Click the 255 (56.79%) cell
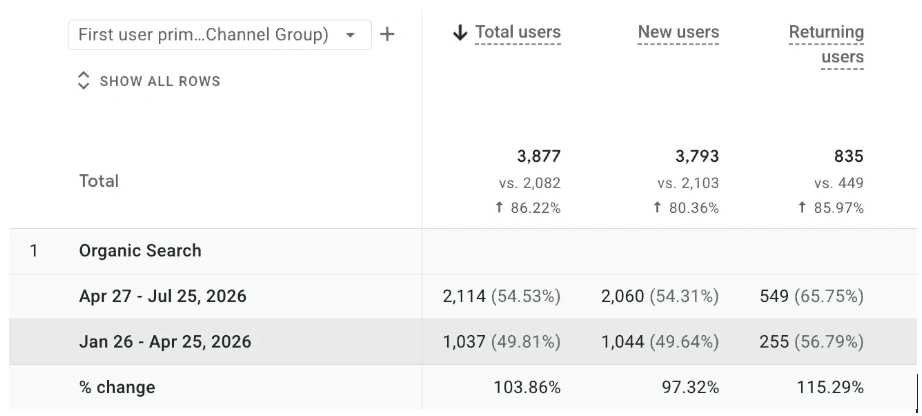The height and width of the screenshot is (416, 922). (811, 342)
